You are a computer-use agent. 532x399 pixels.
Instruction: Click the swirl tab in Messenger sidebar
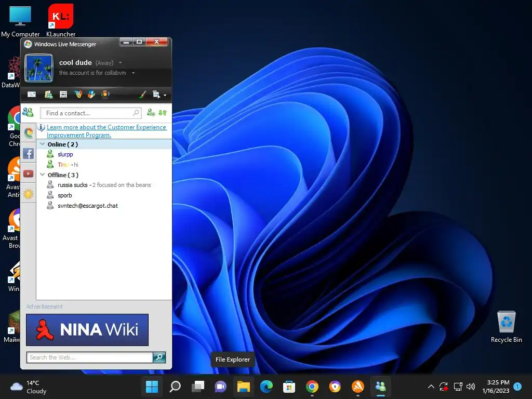pyautogui.click(x=29, y=133)
